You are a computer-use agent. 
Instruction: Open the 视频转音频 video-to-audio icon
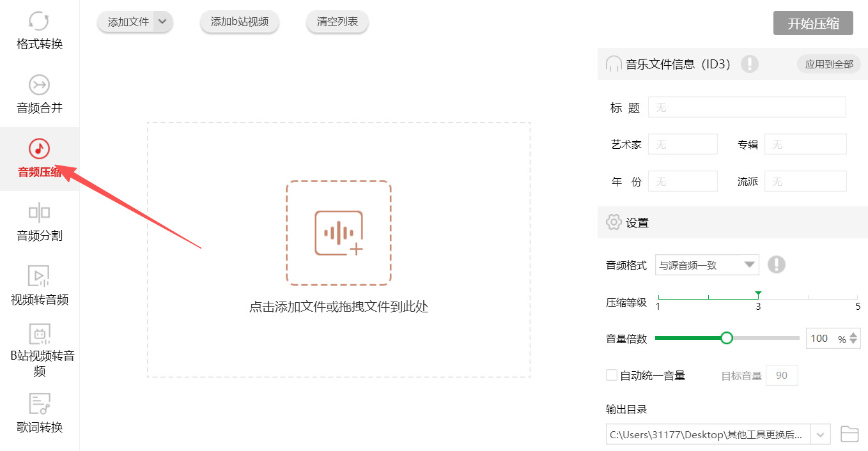39,276
